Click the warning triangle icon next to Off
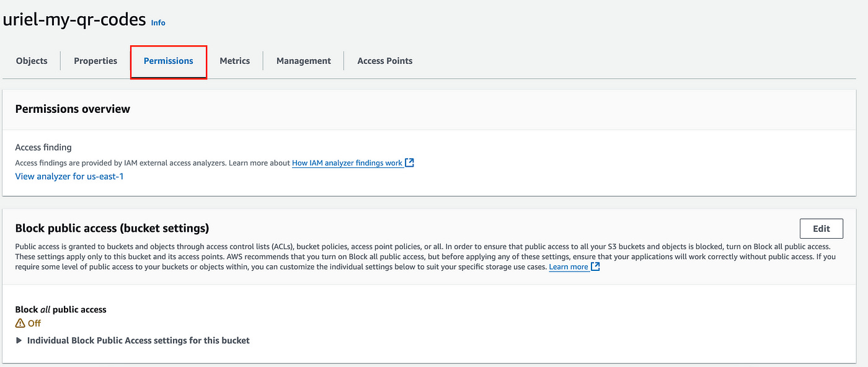The width and height of the screenshot is (868, 367). (20, 323)
